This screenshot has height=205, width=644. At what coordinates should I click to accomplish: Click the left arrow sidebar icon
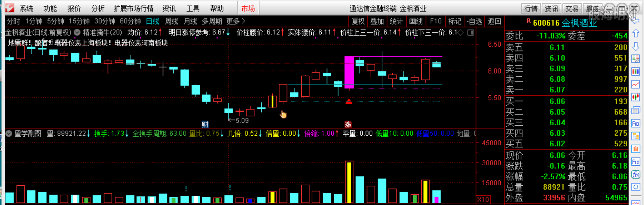[x=636, y=20]
